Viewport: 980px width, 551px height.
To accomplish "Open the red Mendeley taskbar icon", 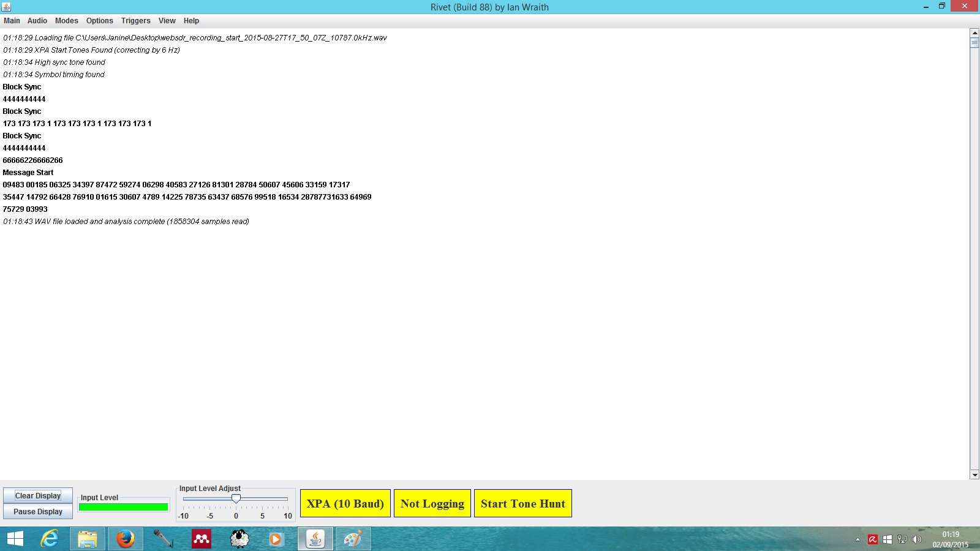I will [202, 539].
